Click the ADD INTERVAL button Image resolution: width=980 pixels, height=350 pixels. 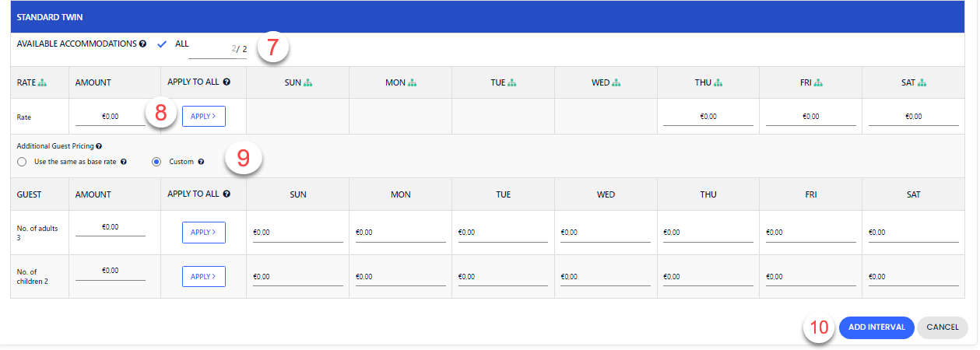coord(876,327)
